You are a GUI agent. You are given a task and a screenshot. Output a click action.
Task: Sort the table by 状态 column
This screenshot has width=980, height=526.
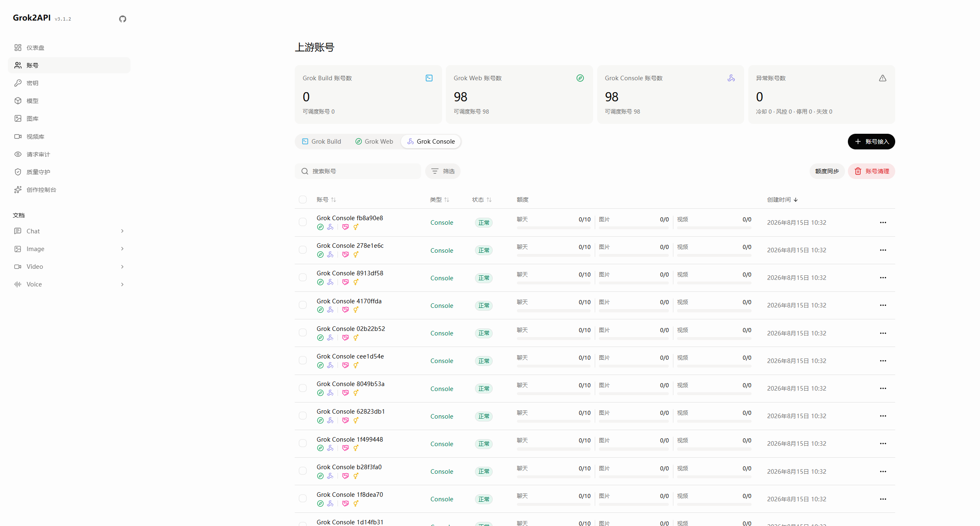(482, 200)
